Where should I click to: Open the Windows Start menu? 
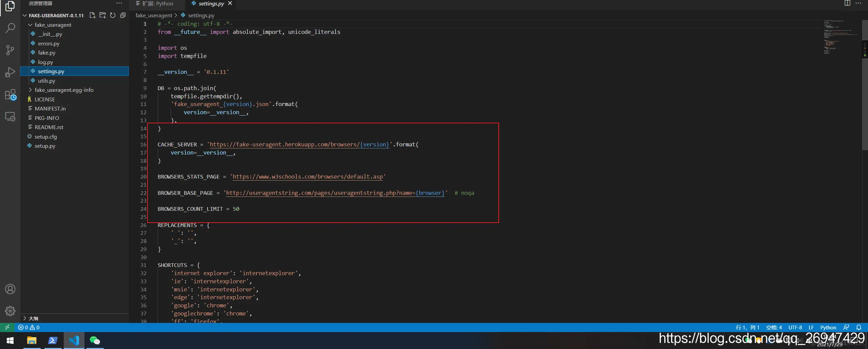point(10,341)
